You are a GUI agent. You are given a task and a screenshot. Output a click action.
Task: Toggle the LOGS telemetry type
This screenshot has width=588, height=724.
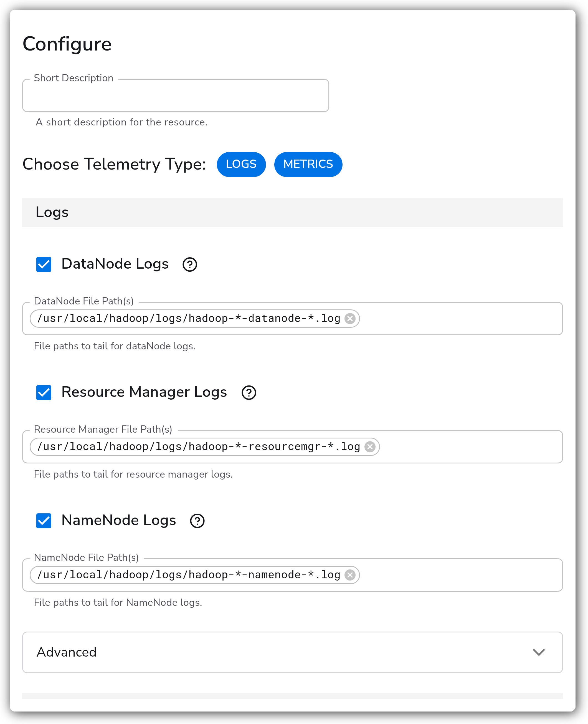[241, 164]
